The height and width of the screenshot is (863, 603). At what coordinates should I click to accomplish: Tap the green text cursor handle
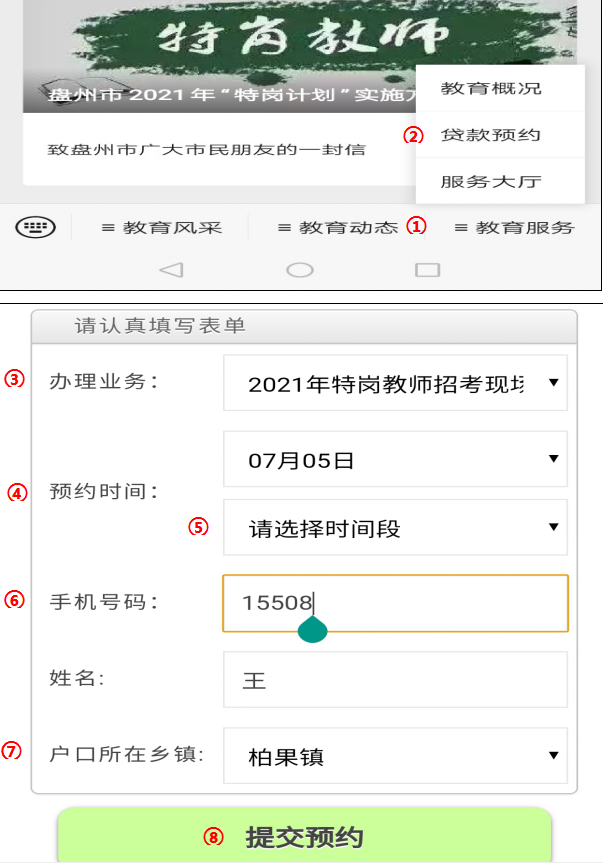coord(313,630)
